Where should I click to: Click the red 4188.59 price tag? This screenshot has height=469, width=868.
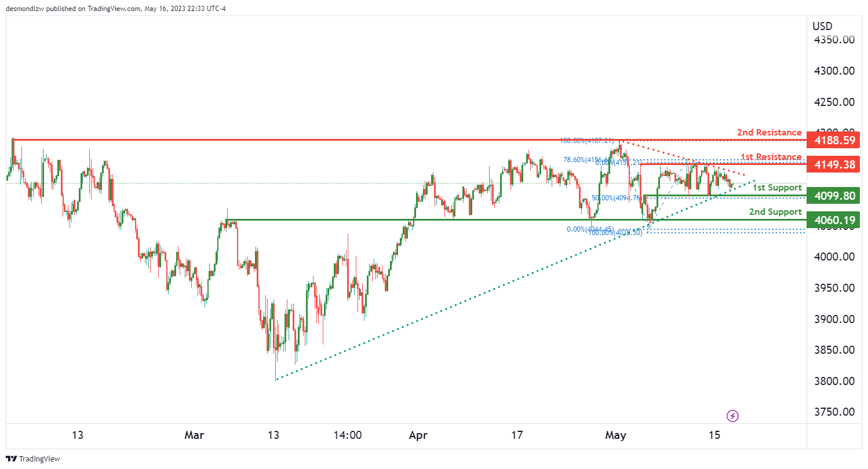(x=834, y=141)
